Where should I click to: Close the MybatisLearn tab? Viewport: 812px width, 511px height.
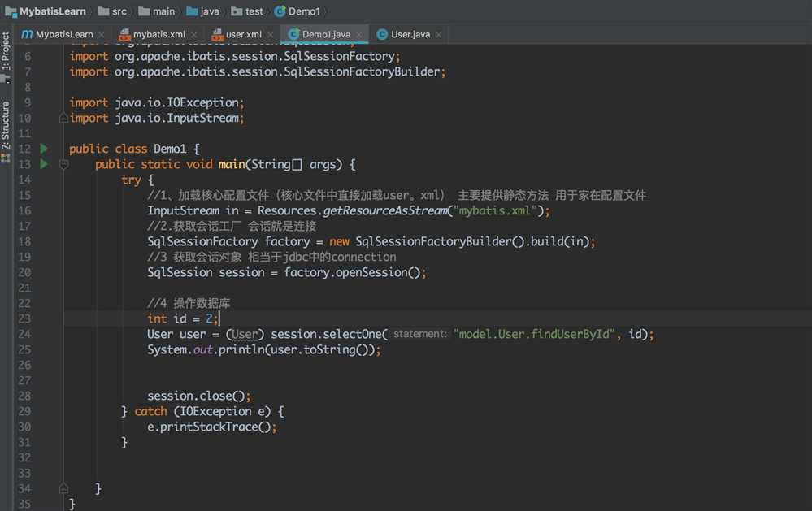[102, 35]
